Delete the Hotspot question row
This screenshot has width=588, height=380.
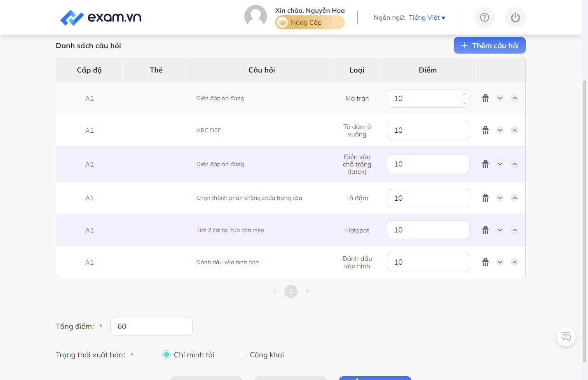tap(485, 230)
